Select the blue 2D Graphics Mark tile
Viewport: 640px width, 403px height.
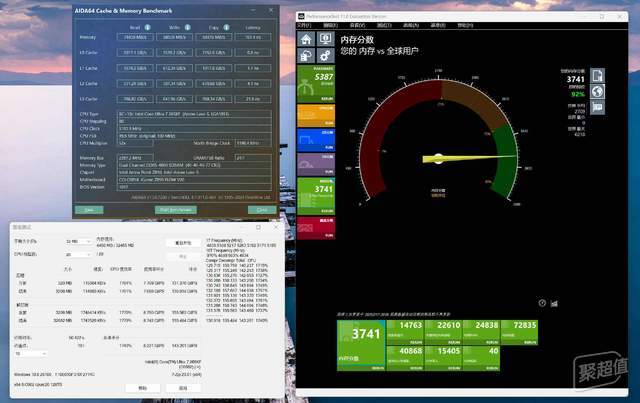pos(316,140)
